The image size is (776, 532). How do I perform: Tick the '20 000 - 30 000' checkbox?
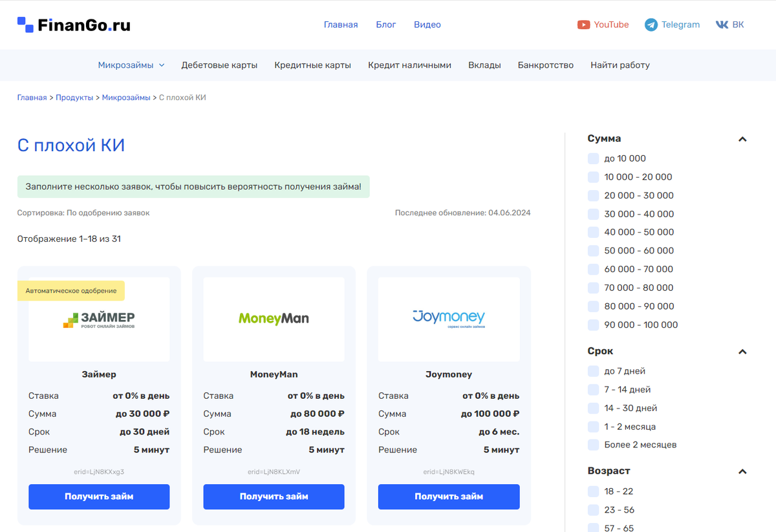[x=593, y=195]
